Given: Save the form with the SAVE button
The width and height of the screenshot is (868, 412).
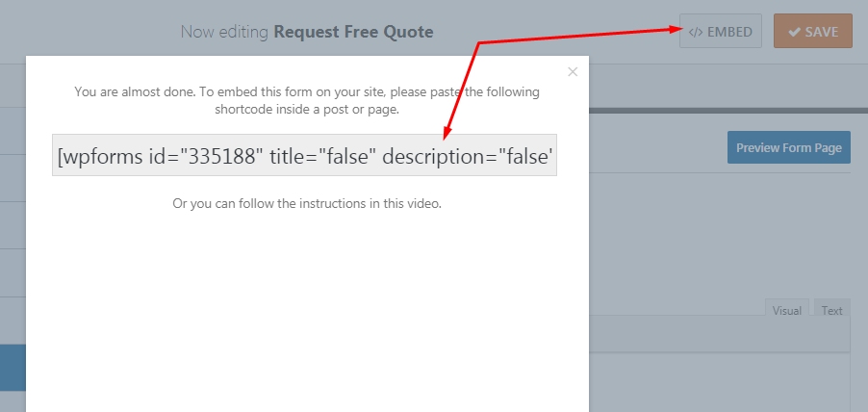Looking at the screenshot, I should (812, 32).
